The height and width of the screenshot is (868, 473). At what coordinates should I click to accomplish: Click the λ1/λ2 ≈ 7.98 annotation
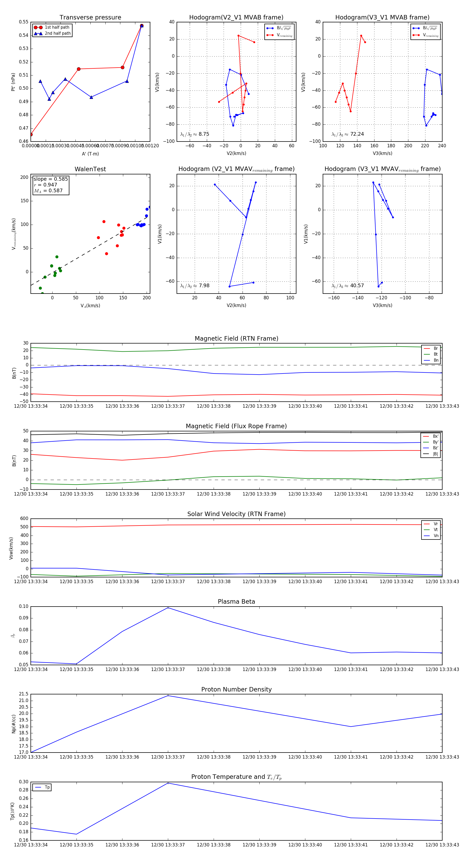[x=194, y=286]
